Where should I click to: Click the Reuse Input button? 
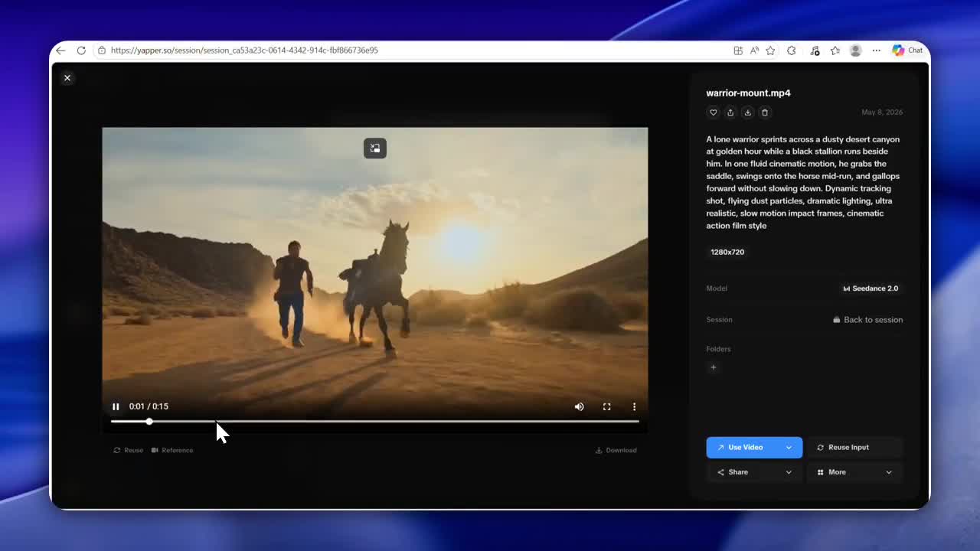(x=855, y=448)
